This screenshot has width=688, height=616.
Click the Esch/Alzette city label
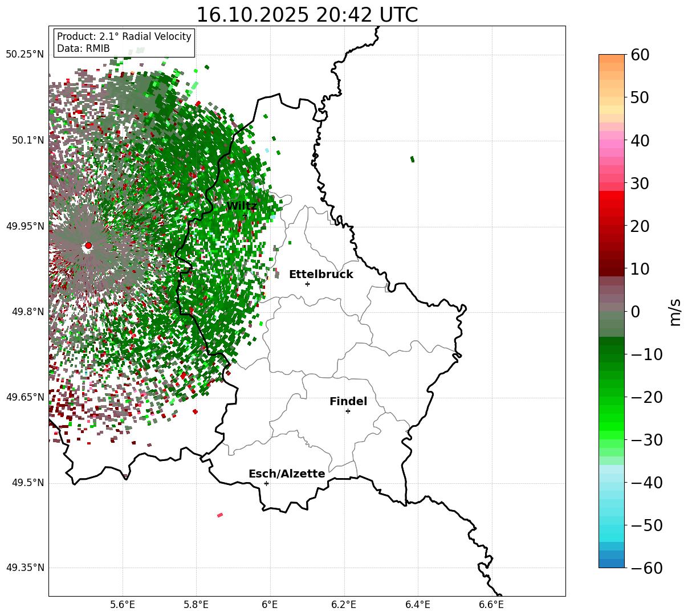287,474
